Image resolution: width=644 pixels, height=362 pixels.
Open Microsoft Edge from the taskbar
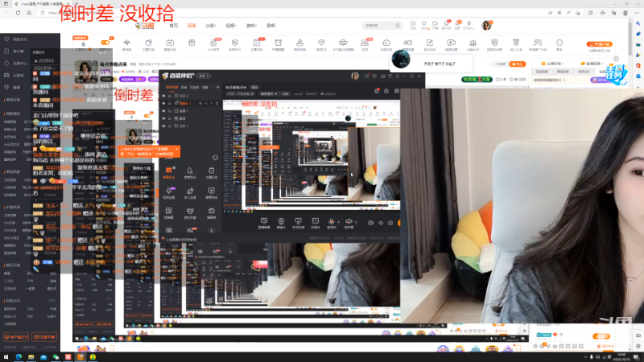pos(19,357)
